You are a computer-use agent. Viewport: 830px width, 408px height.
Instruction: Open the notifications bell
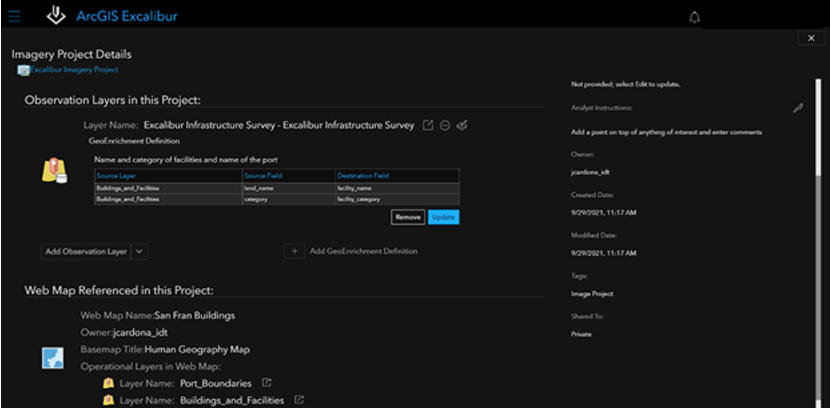pos(694,17)
